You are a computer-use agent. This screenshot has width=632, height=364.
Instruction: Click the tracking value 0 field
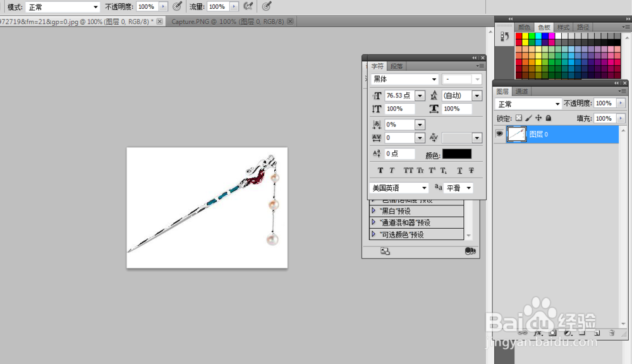(x=399, y=138)
